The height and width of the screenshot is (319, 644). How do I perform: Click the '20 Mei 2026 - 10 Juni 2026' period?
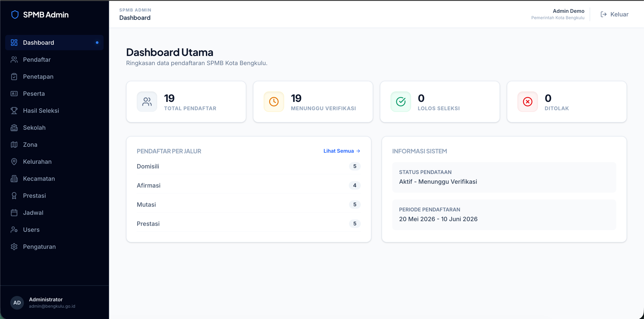tap(438, 219)
